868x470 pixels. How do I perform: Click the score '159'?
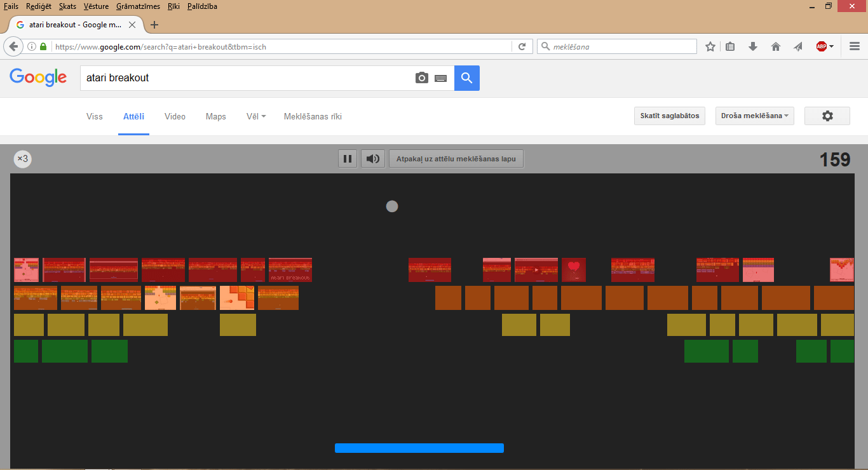(x=834, y=159)
